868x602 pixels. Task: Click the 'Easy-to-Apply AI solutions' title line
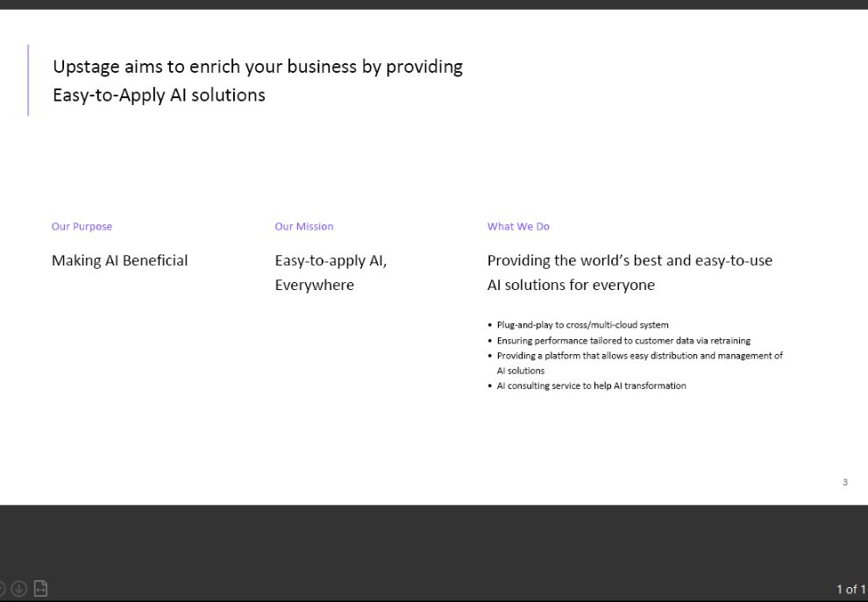[x=159, y=96]
